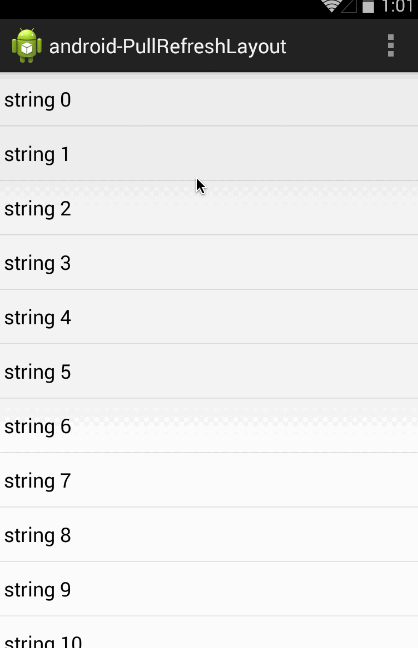Tap the Wi-Fi status icon
The image size is (418, 648).
click(331, 6)
